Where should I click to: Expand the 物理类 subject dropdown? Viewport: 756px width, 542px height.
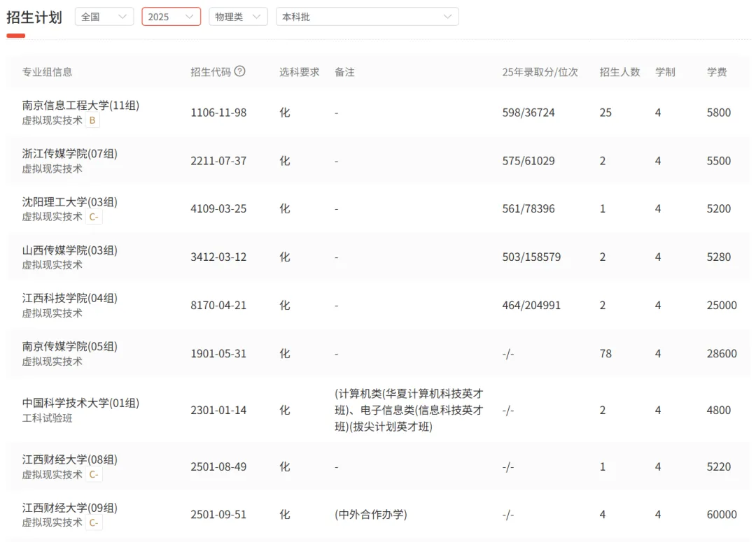click(237, 16)
